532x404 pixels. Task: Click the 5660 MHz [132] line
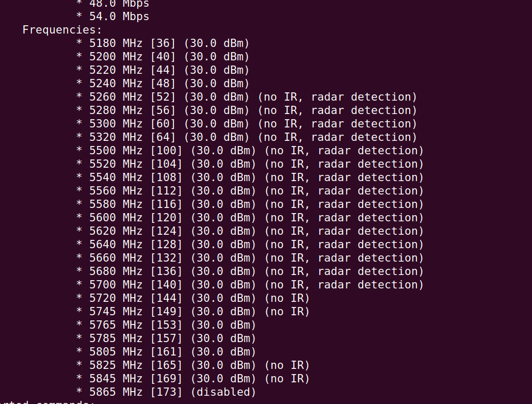pos(250,258)
